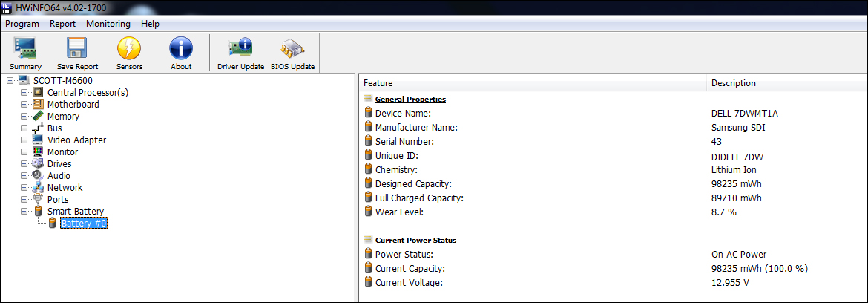Click the Lithium Ion value
868x303 pixels.
coord(734,169)
